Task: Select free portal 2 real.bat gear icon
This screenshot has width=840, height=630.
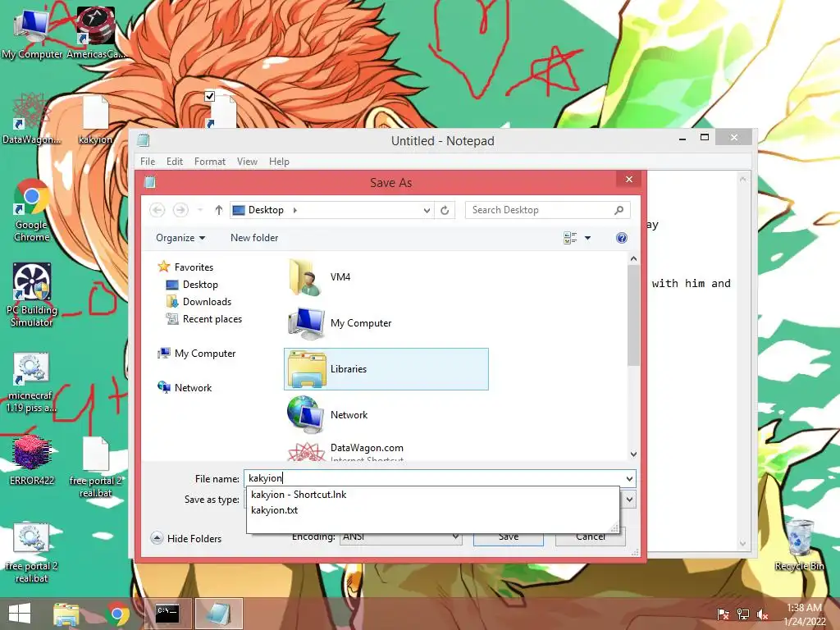Action: pyautogui.click(x=32, y=553)
